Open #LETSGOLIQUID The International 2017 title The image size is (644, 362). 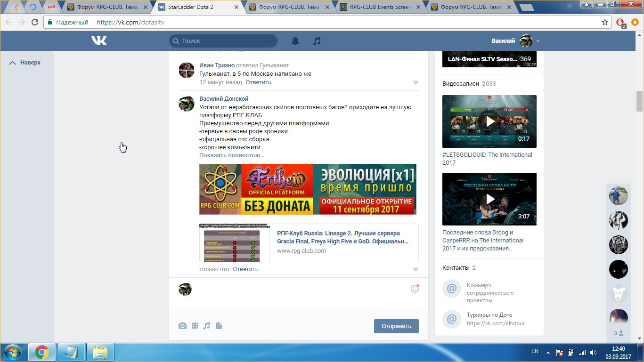487,159
